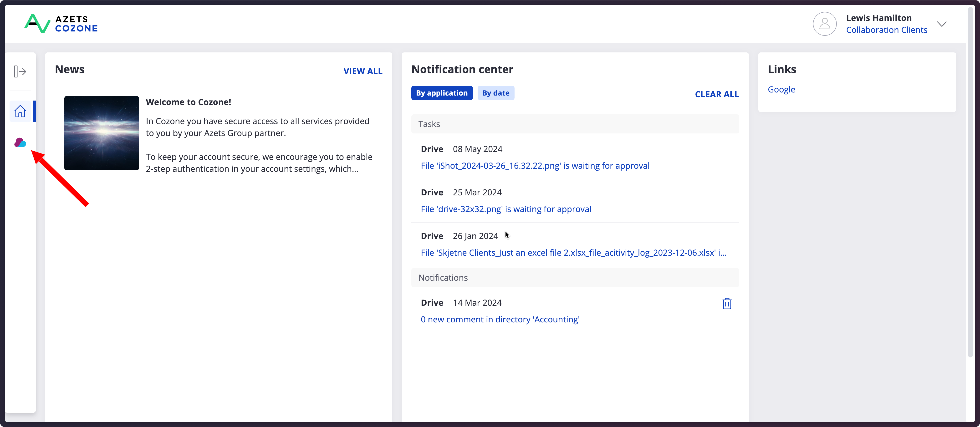Click the user avatar icon
980x427 pixels.
[824, 24]
